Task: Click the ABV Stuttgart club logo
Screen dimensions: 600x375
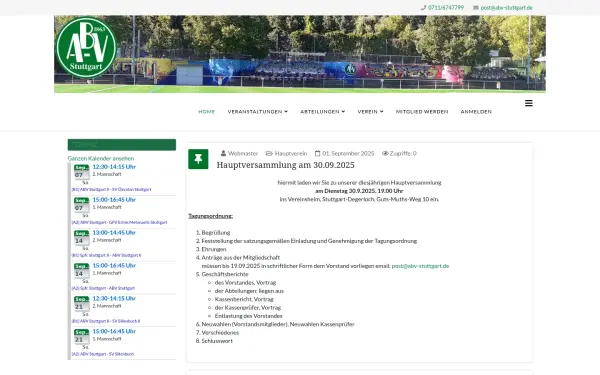Action: (x=86, y=48)
